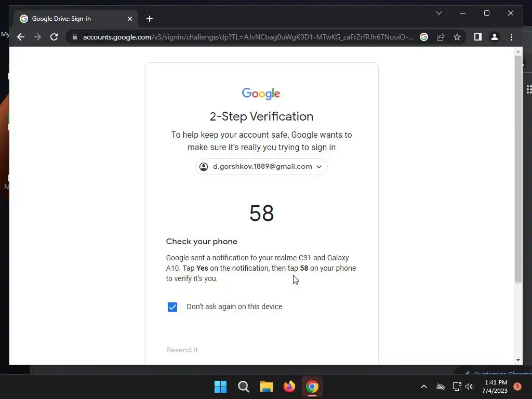This screenshot has height=399, width=532.
Task: Uncheck Don't ask again on this device
Action: [172, 307]
